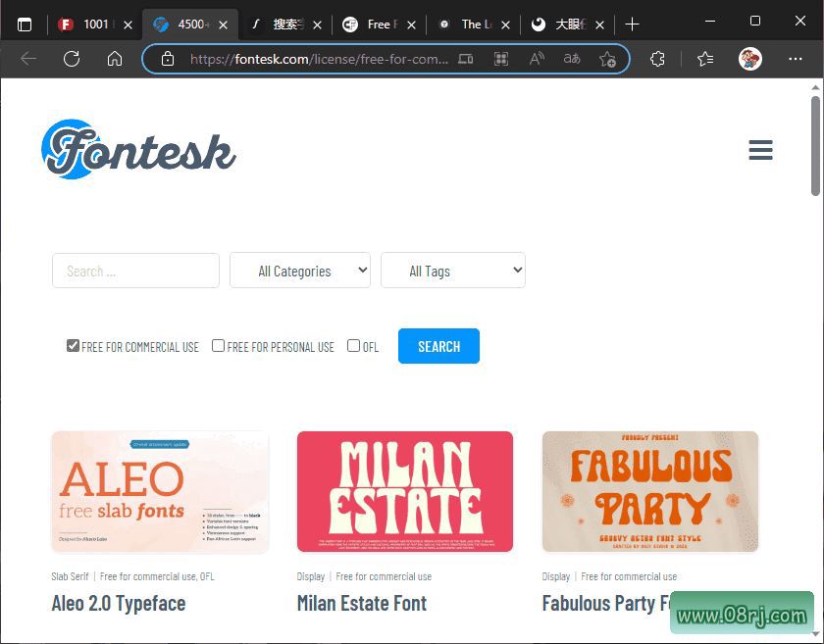The width and height of the screenshot is (824, 644).
Task: Go back with the browser back arrow
Action: 28,59
